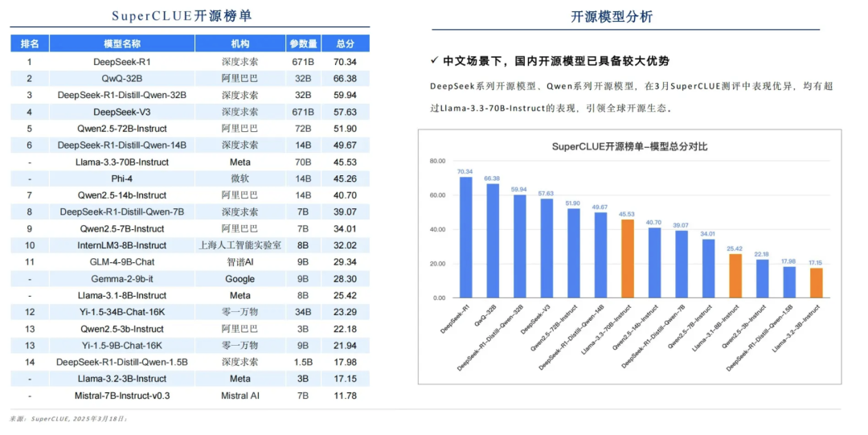Image resolution: width=868 pixels, height=435 pixels.
Task: Click the 开源模型分析 heading
Action: pos(612,17)
